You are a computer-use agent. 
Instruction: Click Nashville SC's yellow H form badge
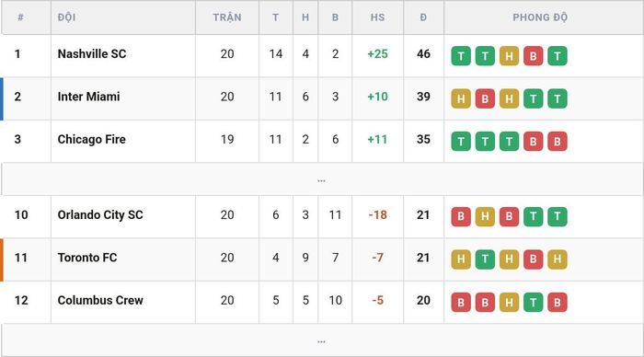510,56
